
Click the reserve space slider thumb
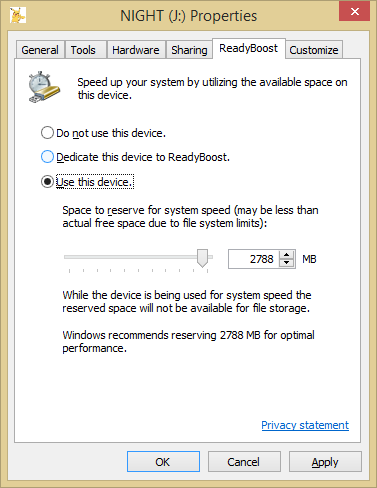[x=202, y=258]
